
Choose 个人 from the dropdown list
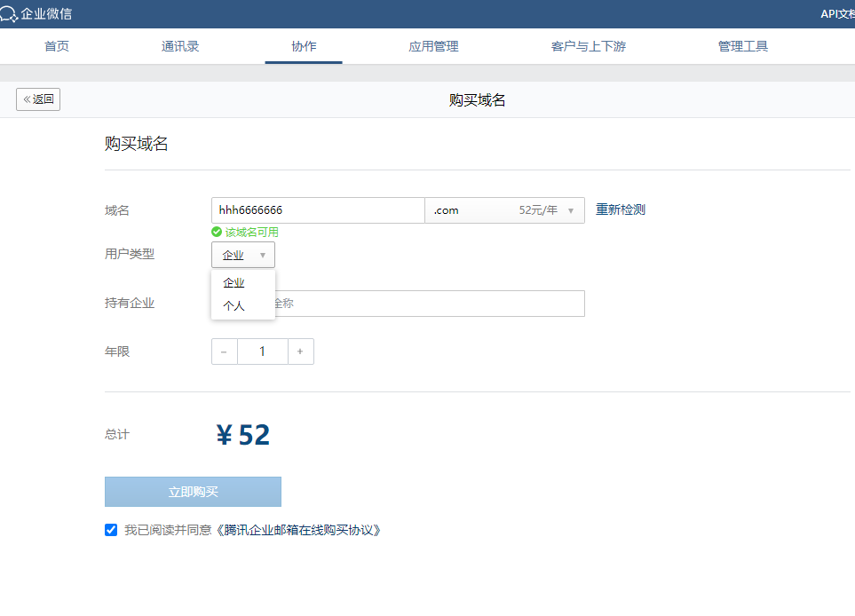coord(234,306)
